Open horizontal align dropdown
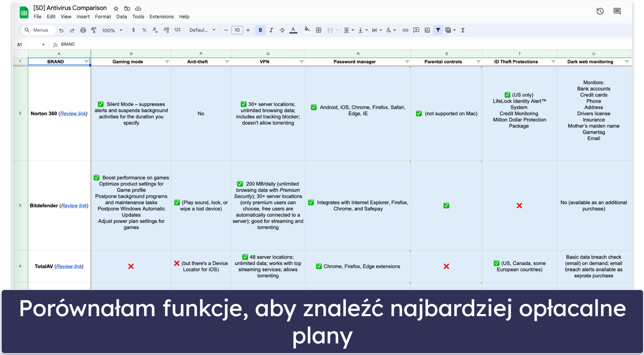644x355 pixels. 349,30
